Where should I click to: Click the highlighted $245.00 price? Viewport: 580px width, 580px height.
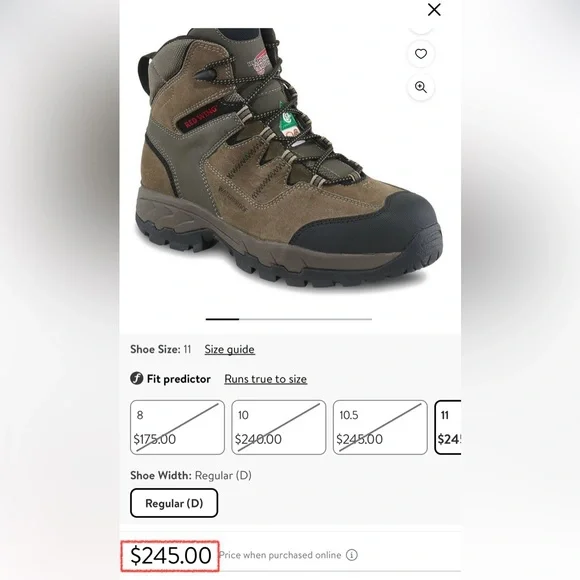pyautogui.click(x=170, y=556)
